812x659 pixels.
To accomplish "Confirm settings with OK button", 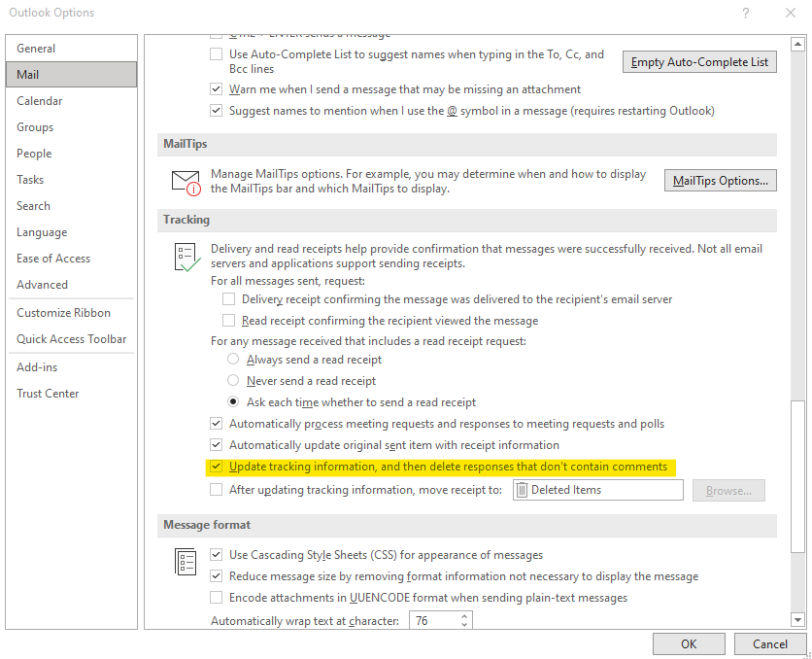I will (689, 644).
